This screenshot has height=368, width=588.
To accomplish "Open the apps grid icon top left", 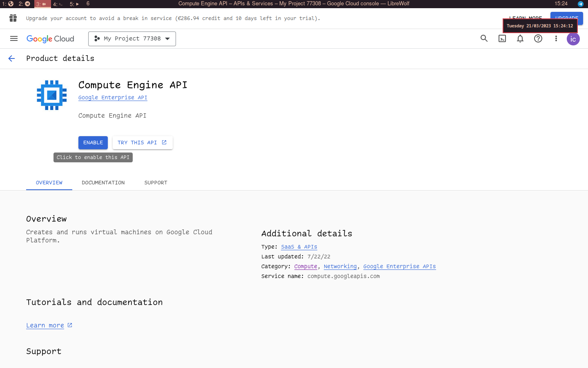I will [13, 18].
